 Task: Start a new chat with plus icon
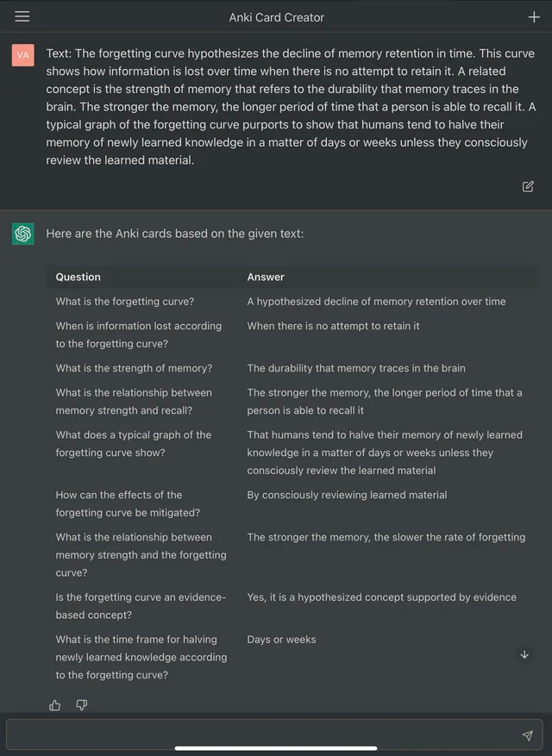click(x=534, y=17)
